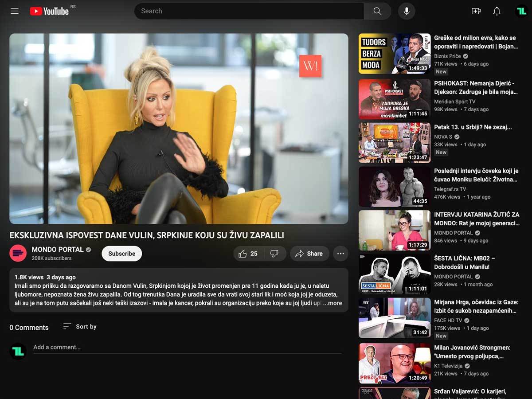The width and height of the screenshot is (532, 399).
Task: Expand the full video description with more
Action: tap(333, 303)
